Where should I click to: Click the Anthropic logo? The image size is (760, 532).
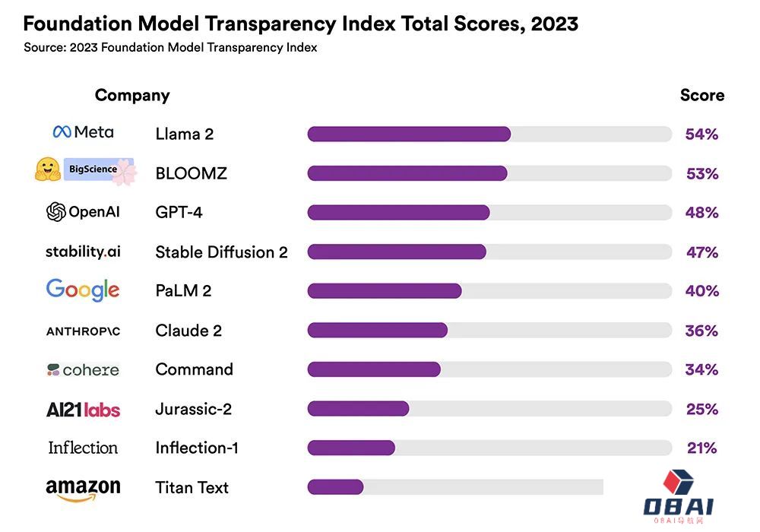click(83, 331)
